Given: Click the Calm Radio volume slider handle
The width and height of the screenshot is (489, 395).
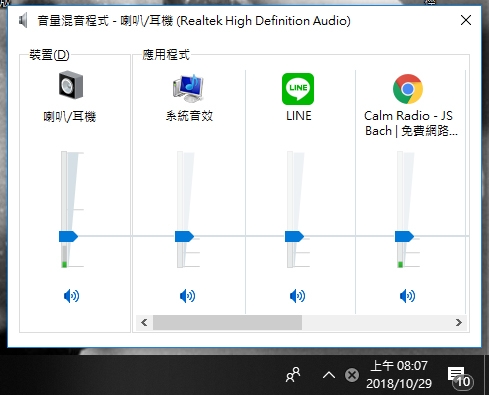Looking at the screenshot, I should click(404, 236).
